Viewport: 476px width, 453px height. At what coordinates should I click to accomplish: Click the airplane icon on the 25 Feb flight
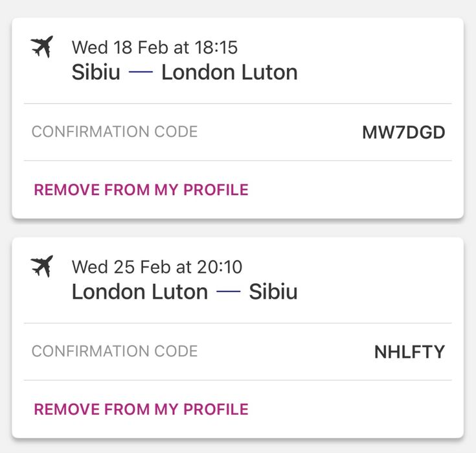(x=41, y=266)
